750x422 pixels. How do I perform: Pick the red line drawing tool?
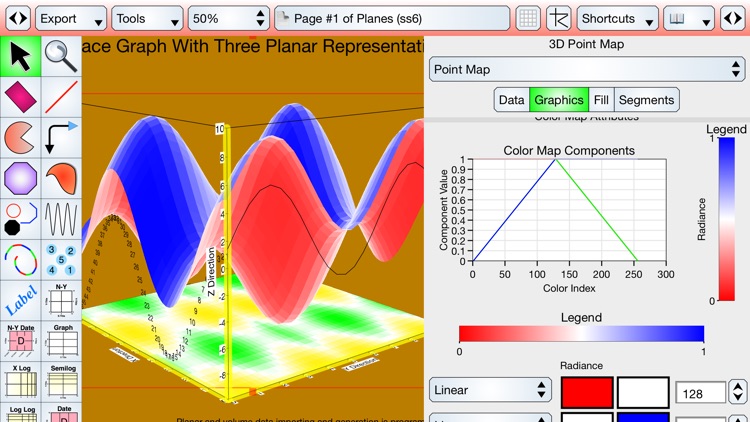tap(61, 97)
